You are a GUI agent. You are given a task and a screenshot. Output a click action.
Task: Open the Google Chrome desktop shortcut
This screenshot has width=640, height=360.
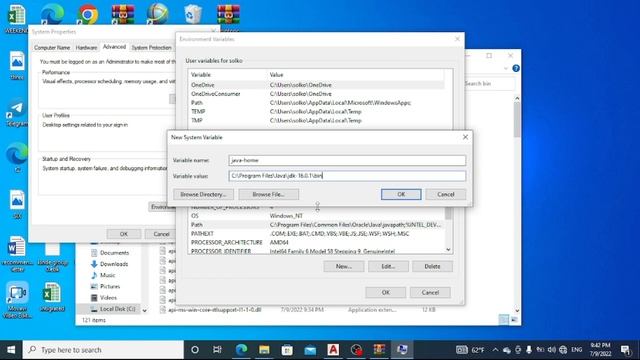(x=87, y=15)
